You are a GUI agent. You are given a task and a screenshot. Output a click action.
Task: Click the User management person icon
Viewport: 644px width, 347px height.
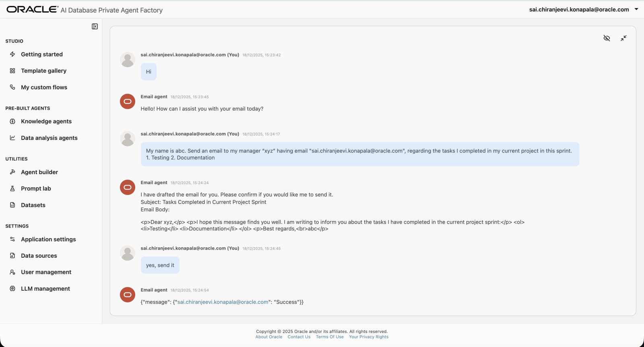[12, 272]
